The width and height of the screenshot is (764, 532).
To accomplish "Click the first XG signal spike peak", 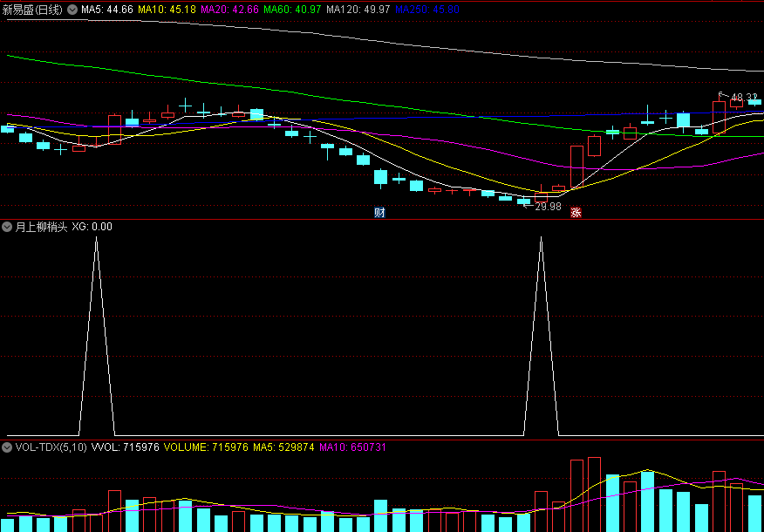I will 96,238.
